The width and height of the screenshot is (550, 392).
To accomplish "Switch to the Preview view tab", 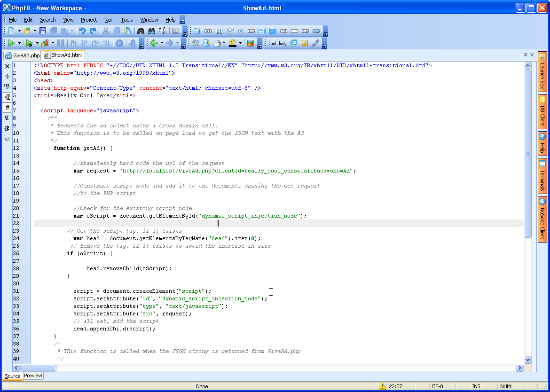I will click(33, 376).
